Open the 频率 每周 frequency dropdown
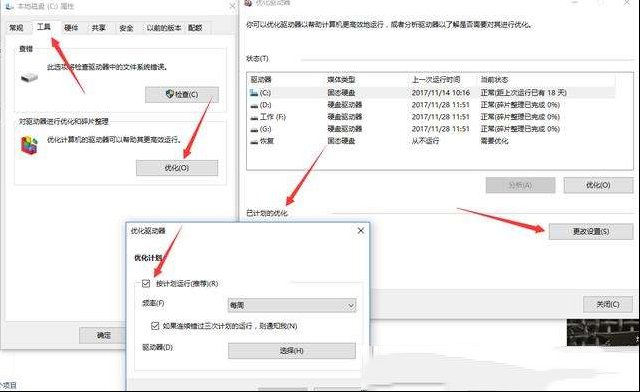The height and width of the screenshot is (392, 640). tap(292, 305)
